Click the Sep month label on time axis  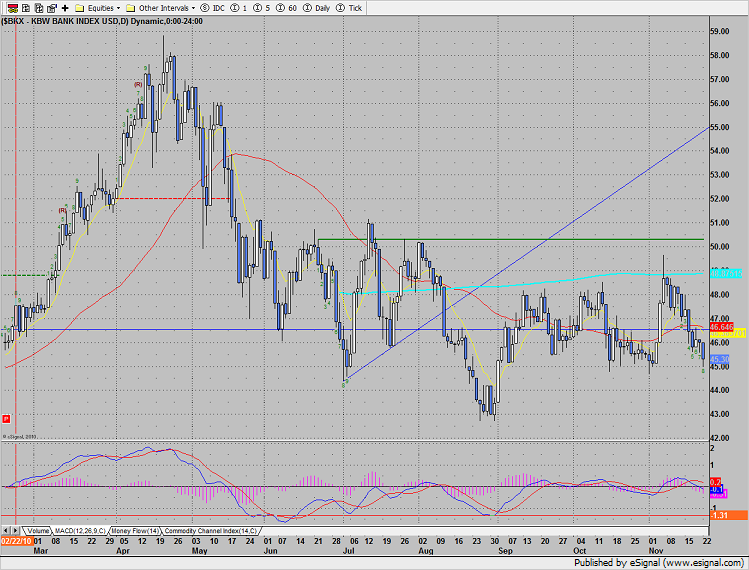point(505,551)
